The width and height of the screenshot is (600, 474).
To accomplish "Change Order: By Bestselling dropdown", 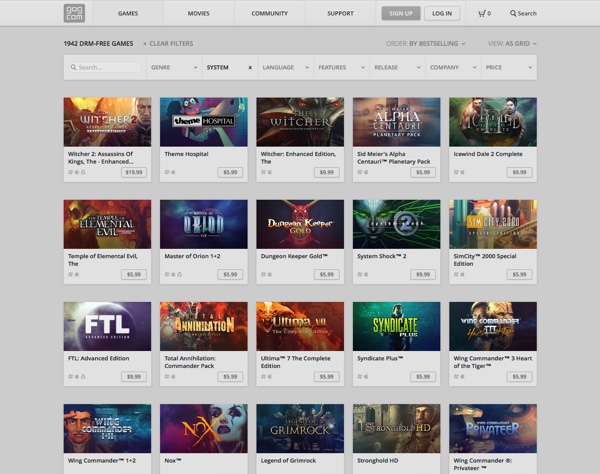I will tap(426, 44).
